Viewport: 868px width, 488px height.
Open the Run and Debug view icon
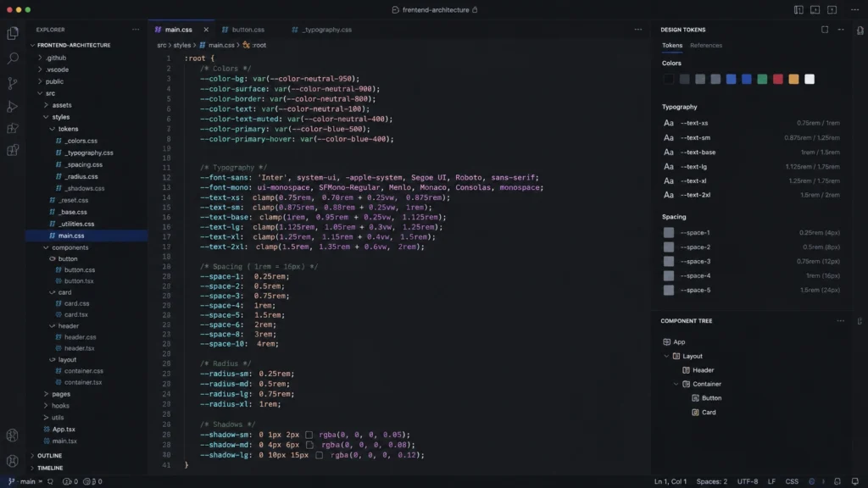point(12,106)
